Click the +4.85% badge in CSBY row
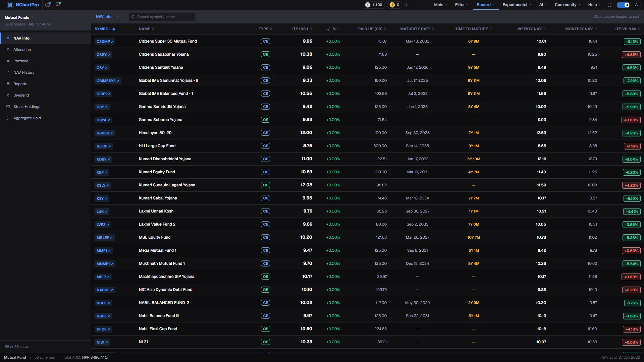 pyautogui.click(x=631, y=55)
